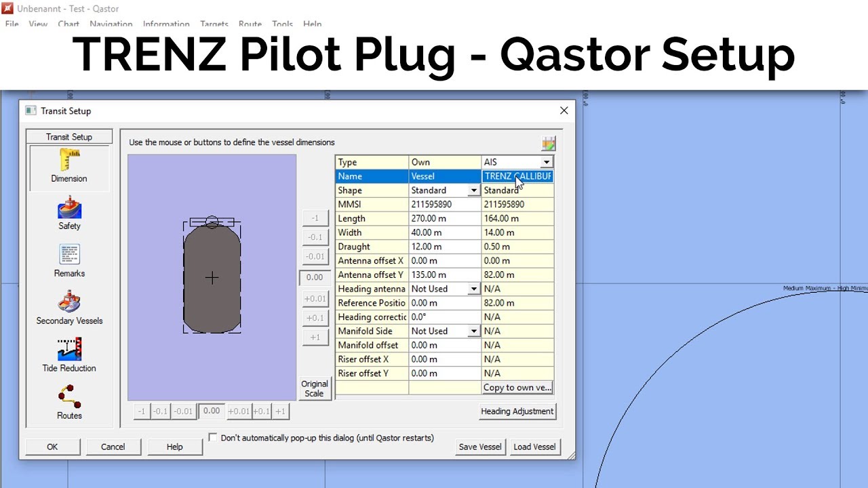
Task: Select AIS Width 14.00 m cell
Action: click(517, 232)
